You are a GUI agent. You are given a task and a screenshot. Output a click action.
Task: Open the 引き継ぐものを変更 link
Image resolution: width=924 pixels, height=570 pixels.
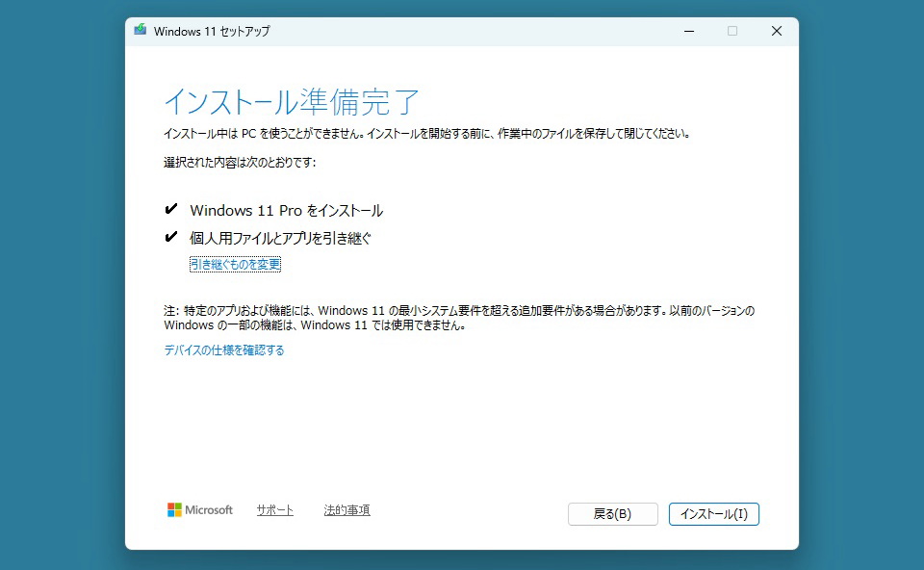click(x=235, y=264)
